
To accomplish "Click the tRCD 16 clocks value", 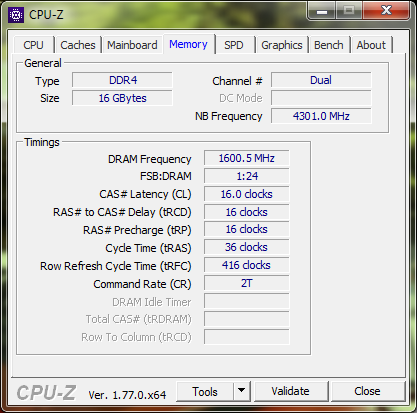I will tap(247, 212).
